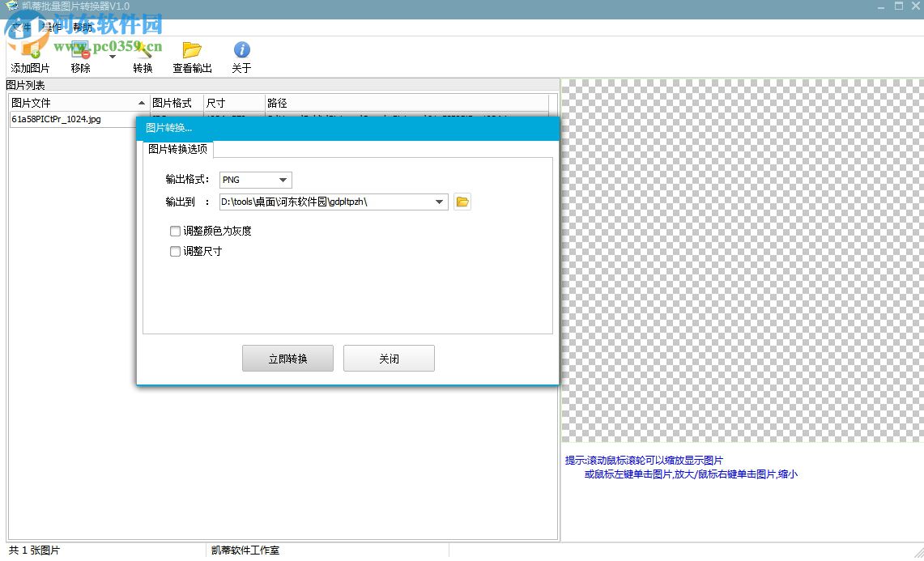Screen dimensions: 924x561
Task: Open the 文件 menu
Action: pos(21,27)
